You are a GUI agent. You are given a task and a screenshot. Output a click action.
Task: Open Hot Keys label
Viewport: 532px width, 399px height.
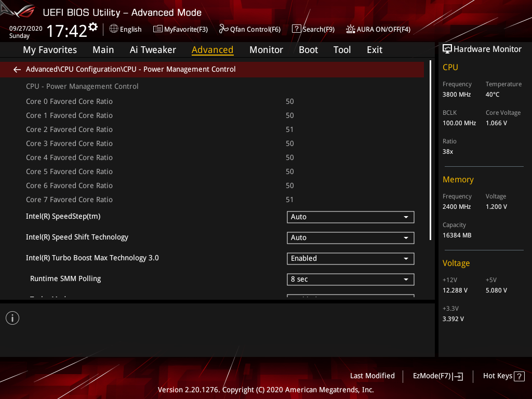click(x=497, y=376)
